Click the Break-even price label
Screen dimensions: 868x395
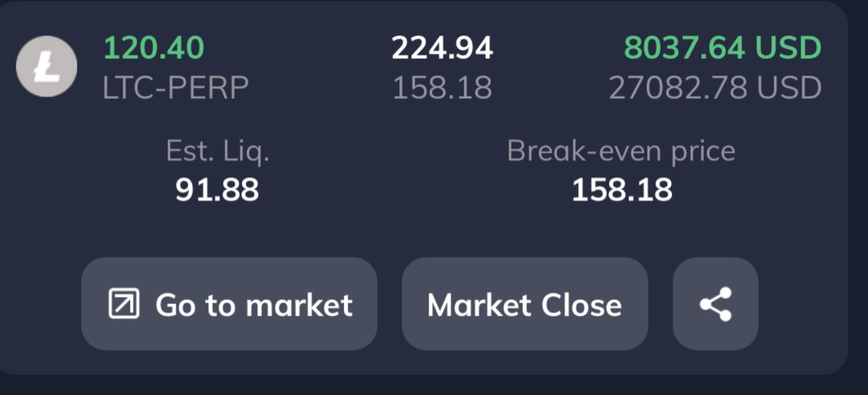click(x=621, y=152)
